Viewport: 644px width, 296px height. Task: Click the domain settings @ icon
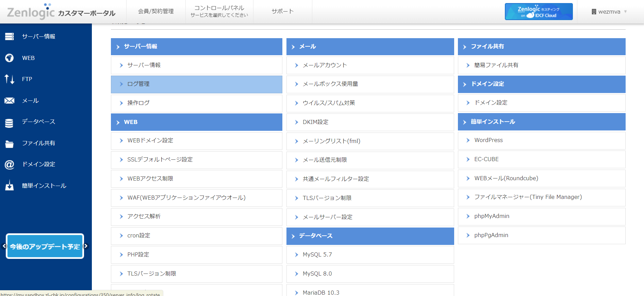tap(10, 165)
